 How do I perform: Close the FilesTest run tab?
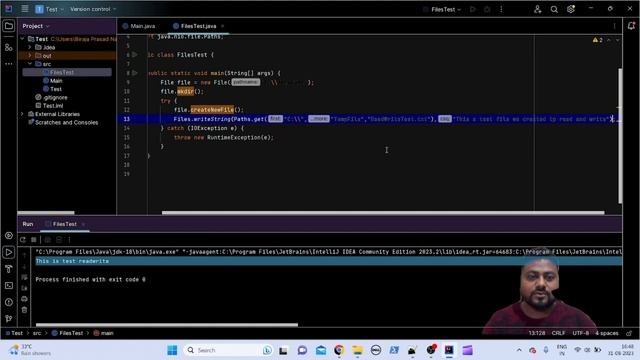[x=83, y=224]
